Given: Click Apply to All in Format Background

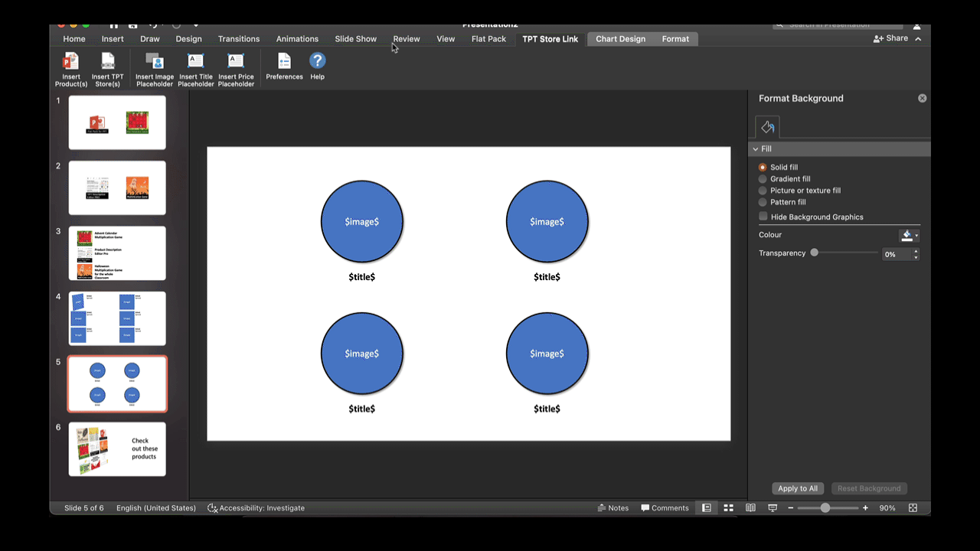Looking at the screenshot, I should 798,488.
